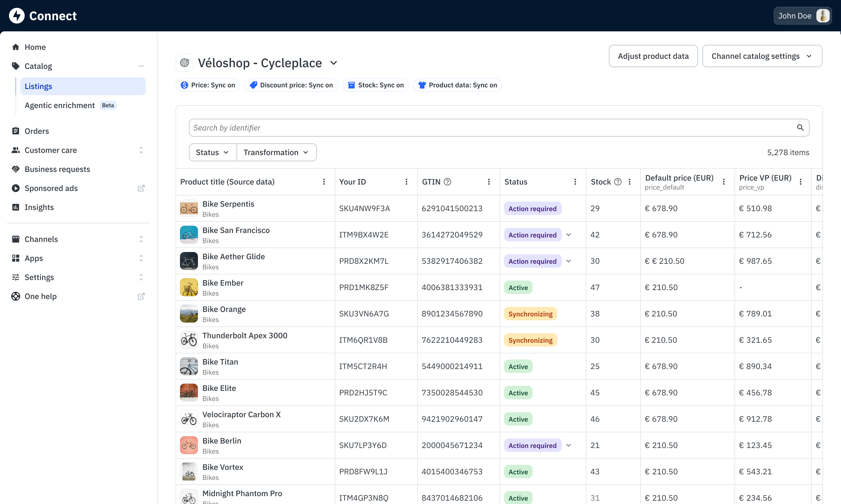
Task: Click Adjust product data button
Action: point(653,56)
